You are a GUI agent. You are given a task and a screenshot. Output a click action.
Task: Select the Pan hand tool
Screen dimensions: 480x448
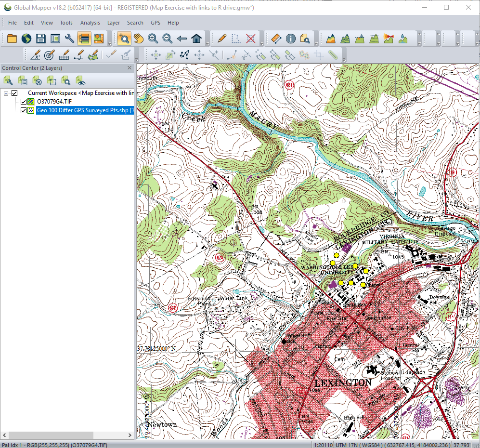[138, 39]
